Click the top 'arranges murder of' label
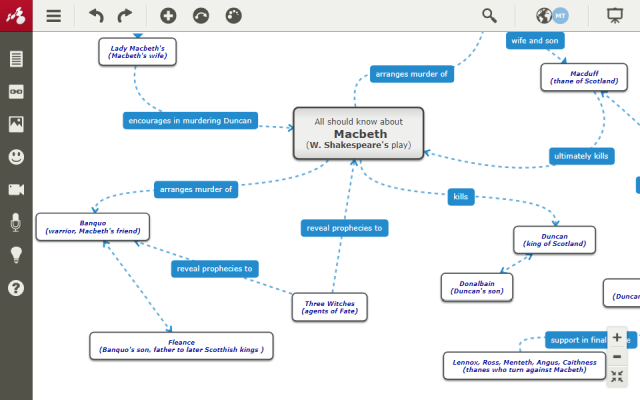640x400 pixels. pos(411,74)
